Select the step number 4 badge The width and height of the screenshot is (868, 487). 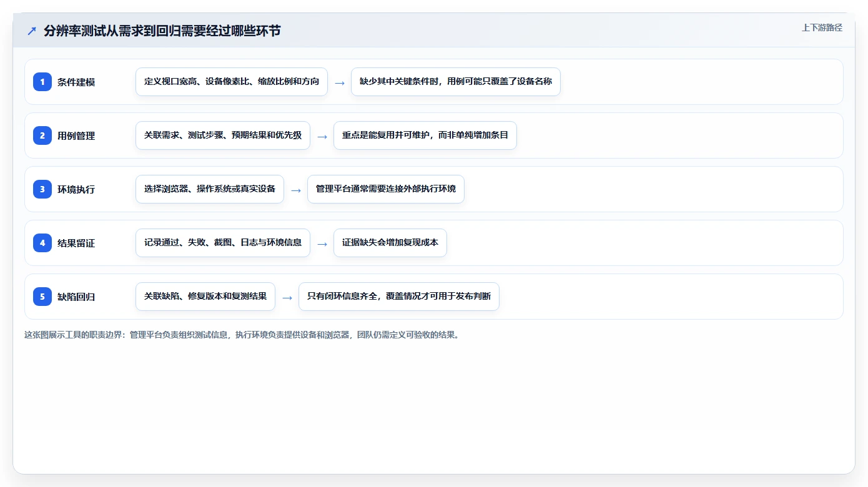[x=42, y=243]
